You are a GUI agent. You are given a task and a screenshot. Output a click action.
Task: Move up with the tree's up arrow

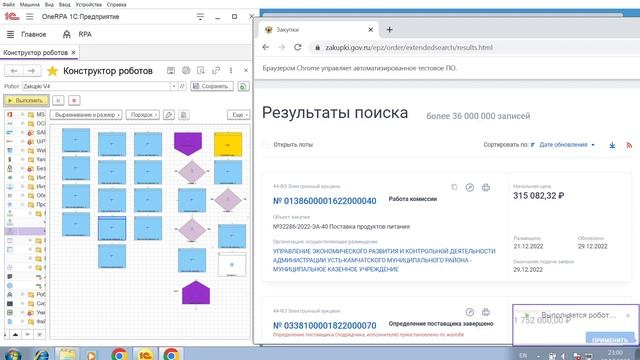(x=16, y=335)
